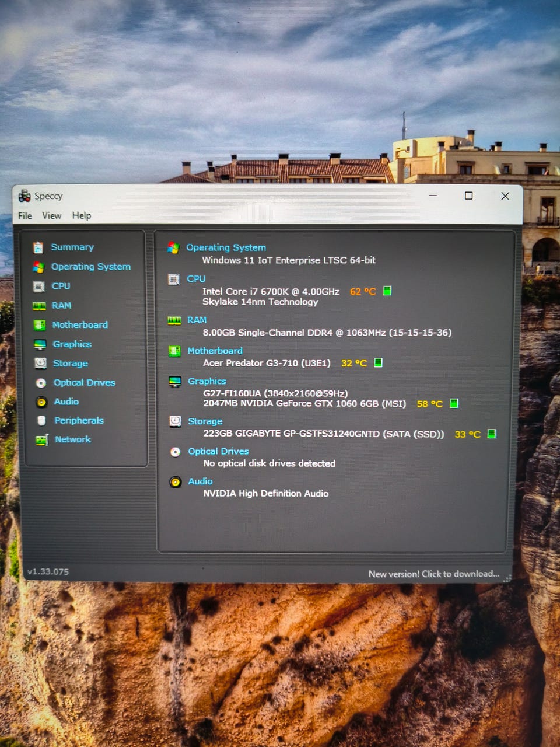Click 'Skylake 14nm Technology' text

(x=260, y=302)
